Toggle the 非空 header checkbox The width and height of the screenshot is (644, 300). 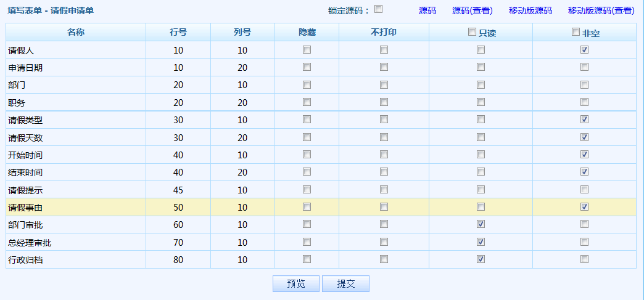[576, 32]
